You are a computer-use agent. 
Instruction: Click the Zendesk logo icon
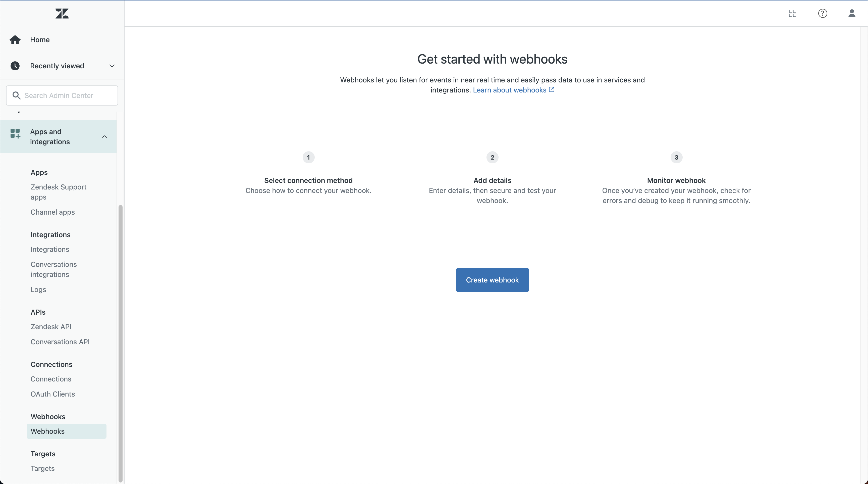(62, 14)
